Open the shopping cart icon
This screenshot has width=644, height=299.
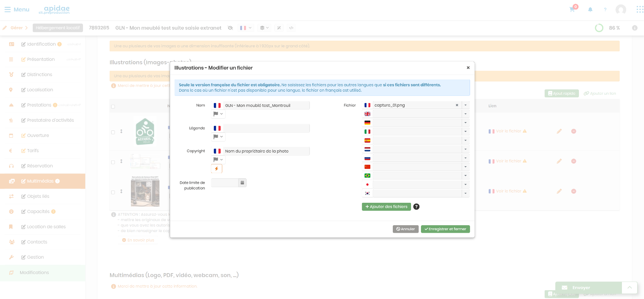pos(572,9)
